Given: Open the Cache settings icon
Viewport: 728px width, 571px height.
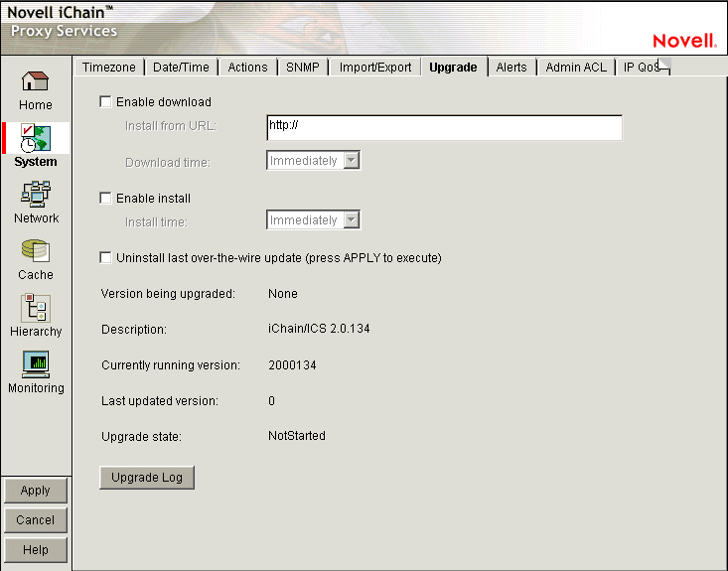Looking at the screenshot, I should click(36, 250).
